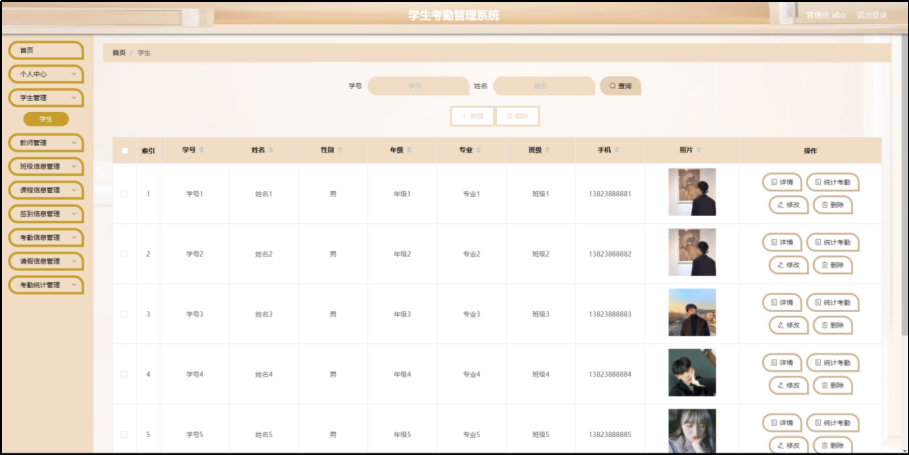Click phone number 13823888882 cell

pyautogui.click(x=610, y=254)
